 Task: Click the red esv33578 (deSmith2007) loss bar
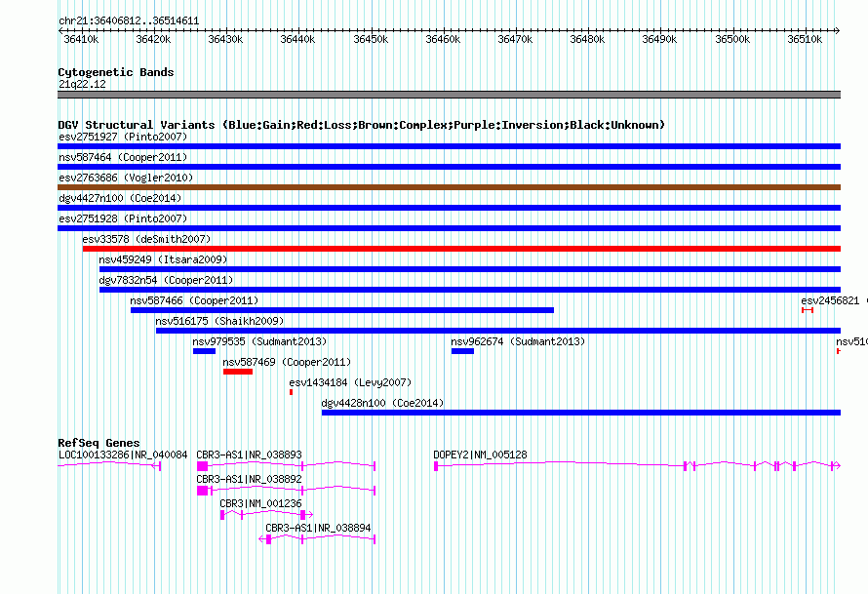click(461, 249)
